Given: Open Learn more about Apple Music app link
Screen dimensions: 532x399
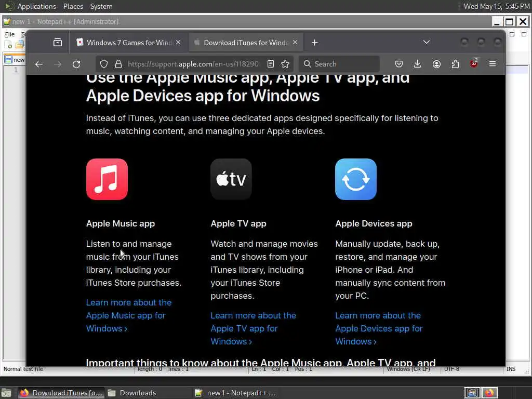Looking at the screenshot, I should tap(129, 315).
